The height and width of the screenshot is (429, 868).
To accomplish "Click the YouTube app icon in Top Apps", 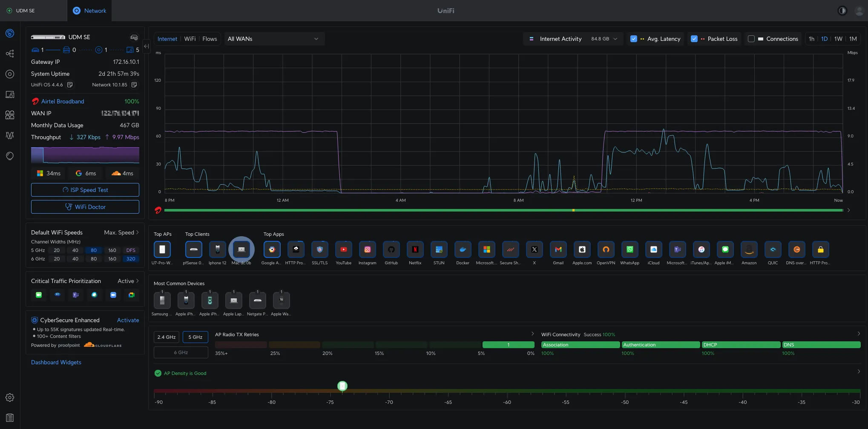I will [343, 250].
